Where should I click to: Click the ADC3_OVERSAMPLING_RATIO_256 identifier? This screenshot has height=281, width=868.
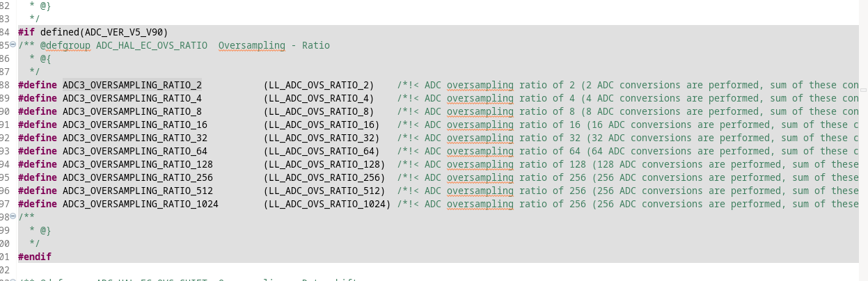click(x=138, y=177)
